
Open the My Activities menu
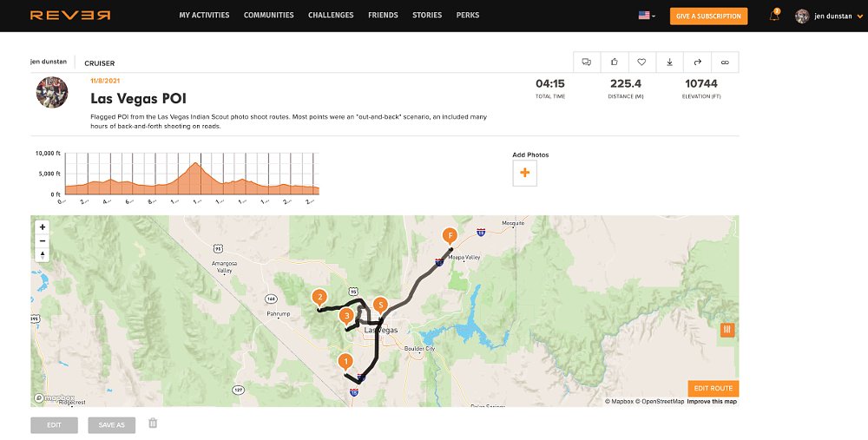click(204, 16)
